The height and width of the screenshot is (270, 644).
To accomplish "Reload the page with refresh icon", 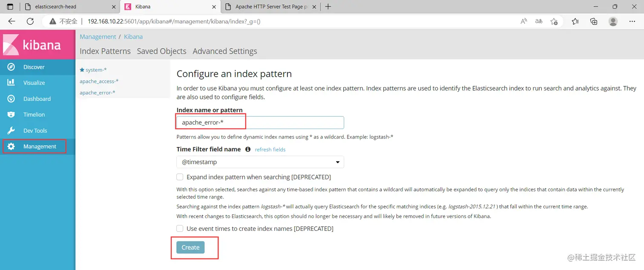I will [x=30, y=21].
